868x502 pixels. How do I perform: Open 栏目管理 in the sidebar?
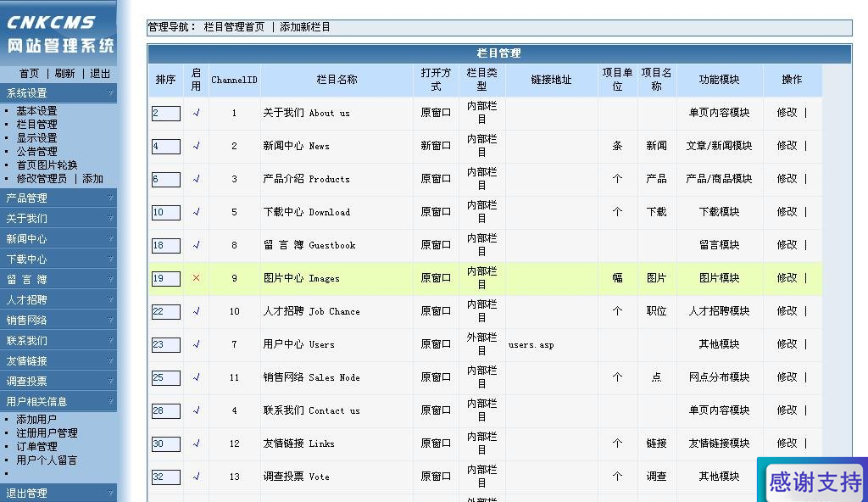click(x=36, y=125)
